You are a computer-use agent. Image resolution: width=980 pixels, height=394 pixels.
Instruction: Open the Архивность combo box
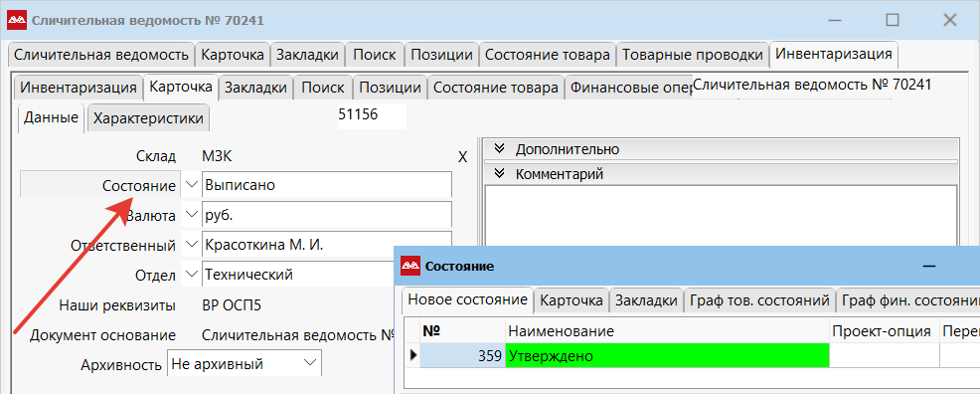[245, 363]
